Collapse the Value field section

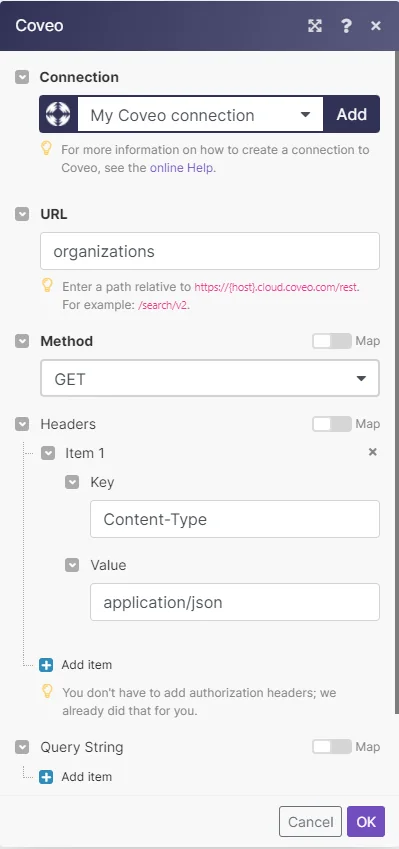click(x=72, y=565)
